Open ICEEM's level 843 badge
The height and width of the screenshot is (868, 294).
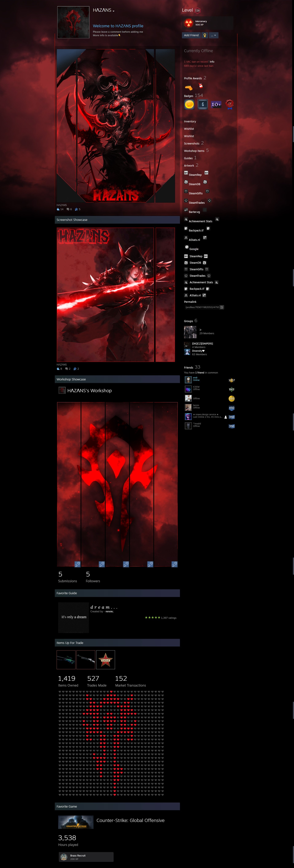pos(232,389)
